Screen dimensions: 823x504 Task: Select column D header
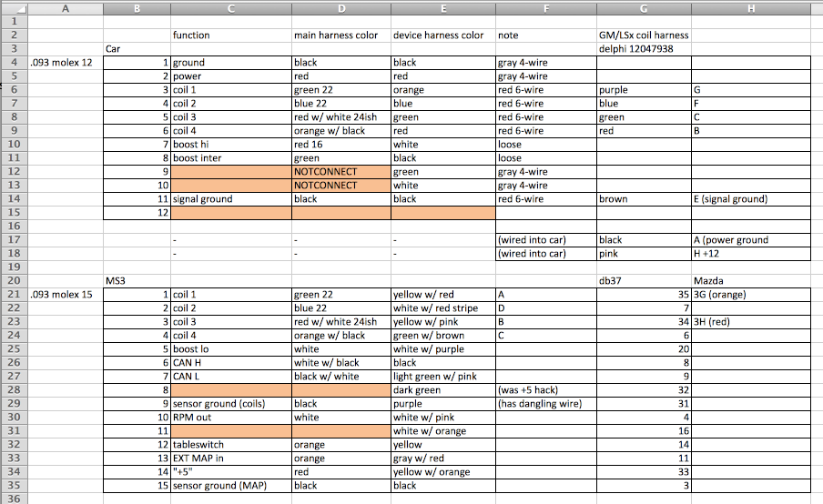tap(340, 8)
